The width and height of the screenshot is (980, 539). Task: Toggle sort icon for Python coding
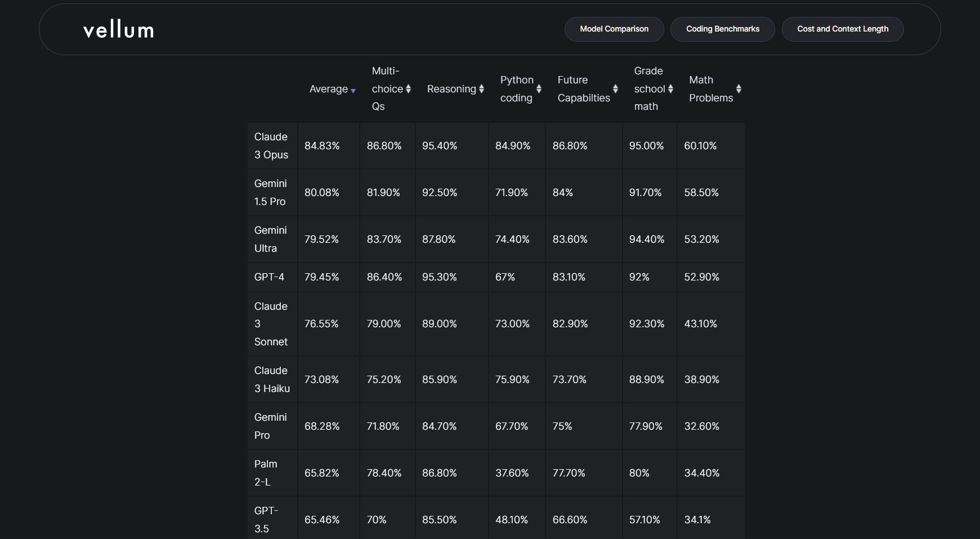[539, 89]
